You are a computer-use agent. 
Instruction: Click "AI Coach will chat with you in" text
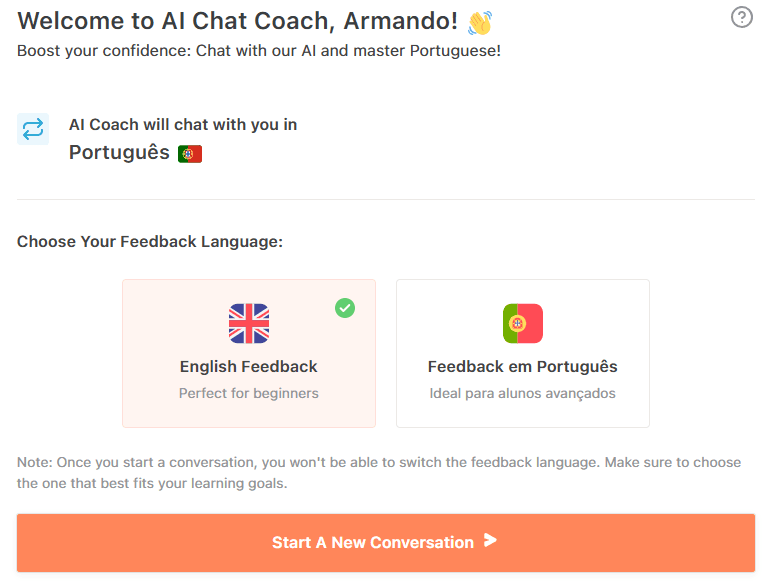(183, 125)
